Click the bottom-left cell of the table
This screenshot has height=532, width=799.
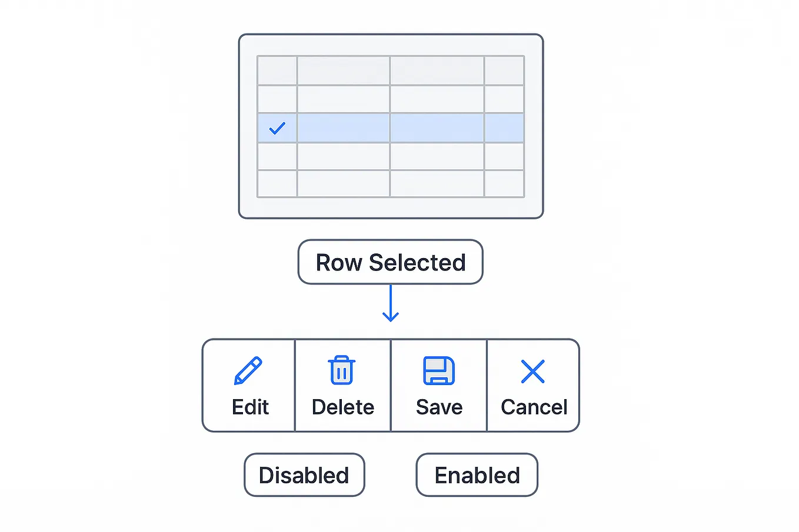(277, 183)
